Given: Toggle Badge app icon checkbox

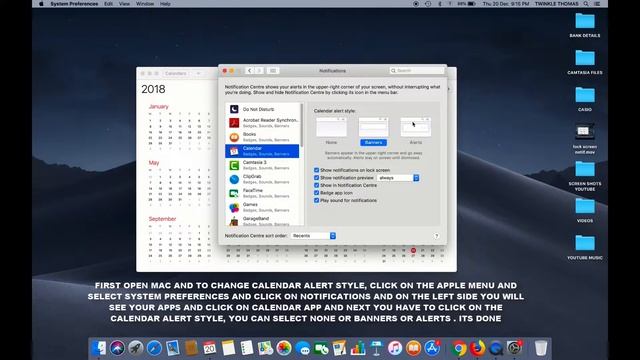Looking at the screenshot, I should pos(316,193).
